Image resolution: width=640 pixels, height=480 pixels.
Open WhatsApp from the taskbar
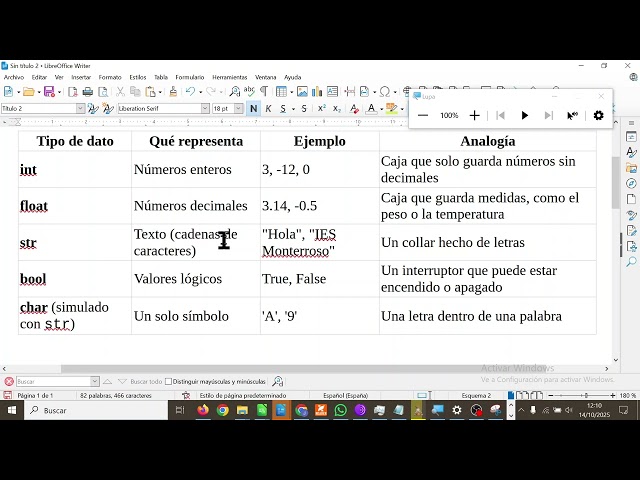340,410
